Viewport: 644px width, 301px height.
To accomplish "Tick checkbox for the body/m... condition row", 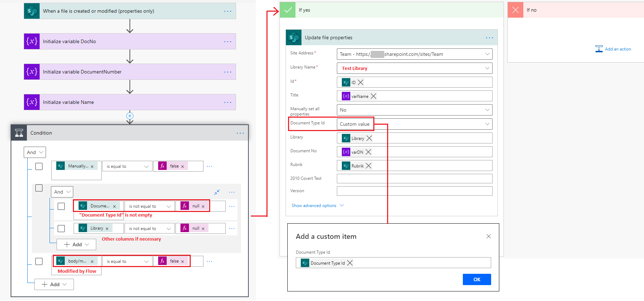I will point(39,261).
